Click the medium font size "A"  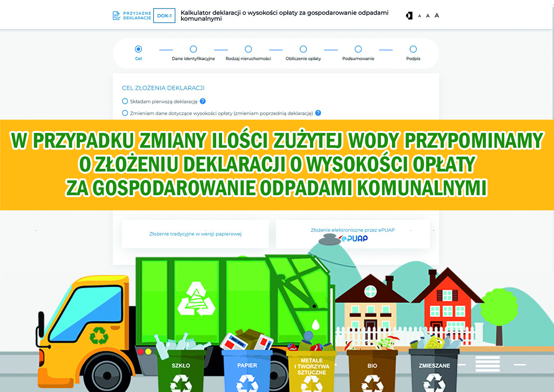click(428, 16)
